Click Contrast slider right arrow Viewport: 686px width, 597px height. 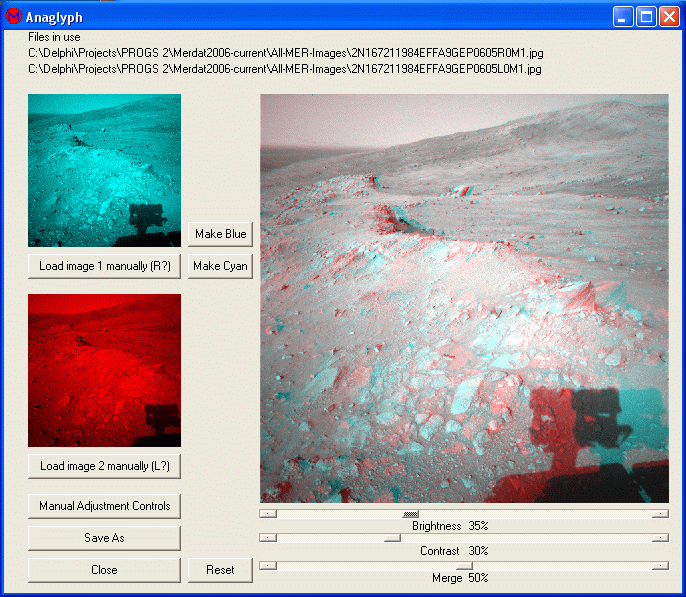660,538
